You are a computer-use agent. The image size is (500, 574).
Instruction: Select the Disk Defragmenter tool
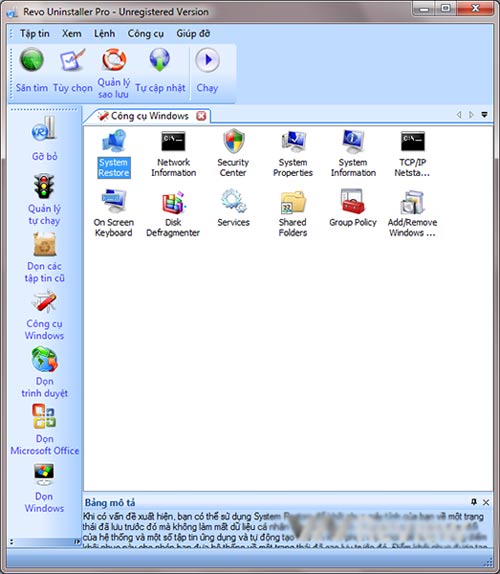(x=173, y=213)
